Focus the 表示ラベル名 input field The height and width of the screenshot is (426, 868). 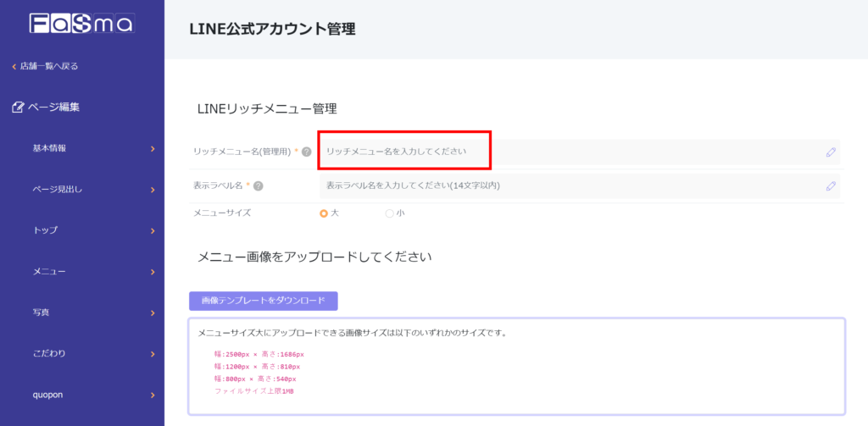(x=568, y=186)
